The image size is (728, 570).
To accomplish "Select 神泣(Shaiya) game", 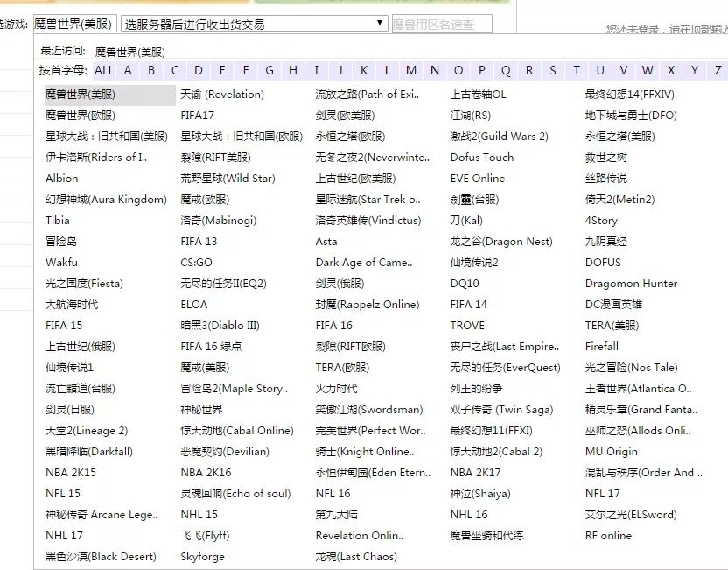I will coord(480,493).
